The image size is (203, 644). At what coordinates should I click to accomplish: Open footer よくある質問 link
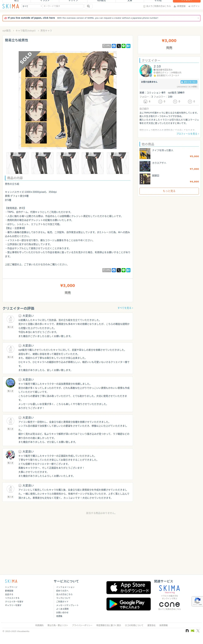[x=62, y=609]
